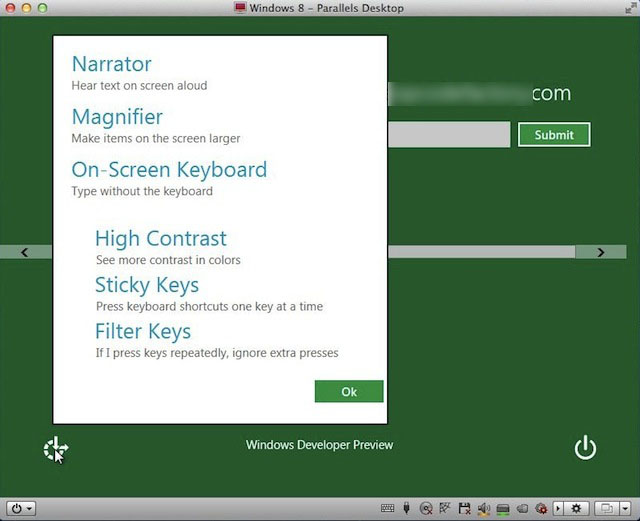The width and height of the screenshot is (640, 521).
Task: Toggle the Magnifier option
Action: coord(117,117)
